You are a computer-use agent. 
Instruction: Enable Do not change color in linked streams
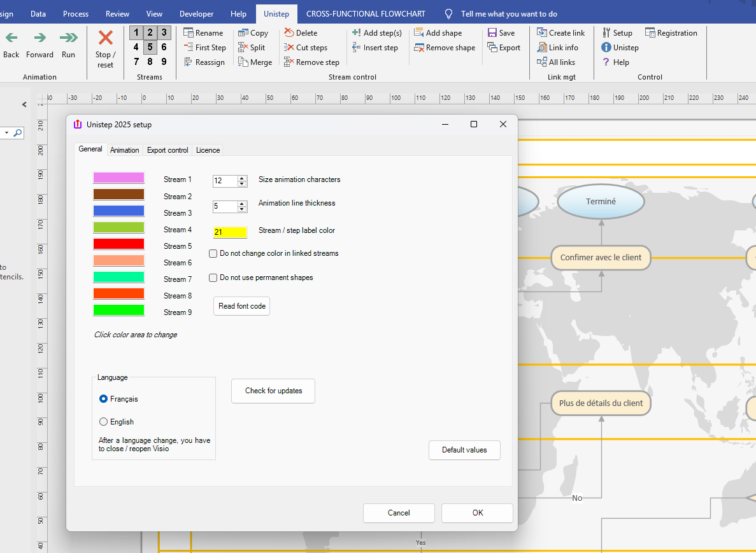[213, 253]
